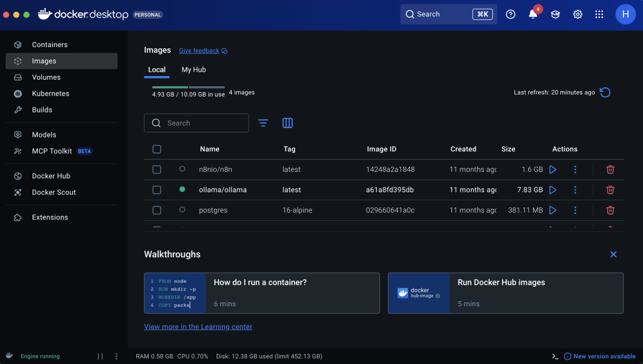Open the Containers section icon

click(x=18, y=45)
